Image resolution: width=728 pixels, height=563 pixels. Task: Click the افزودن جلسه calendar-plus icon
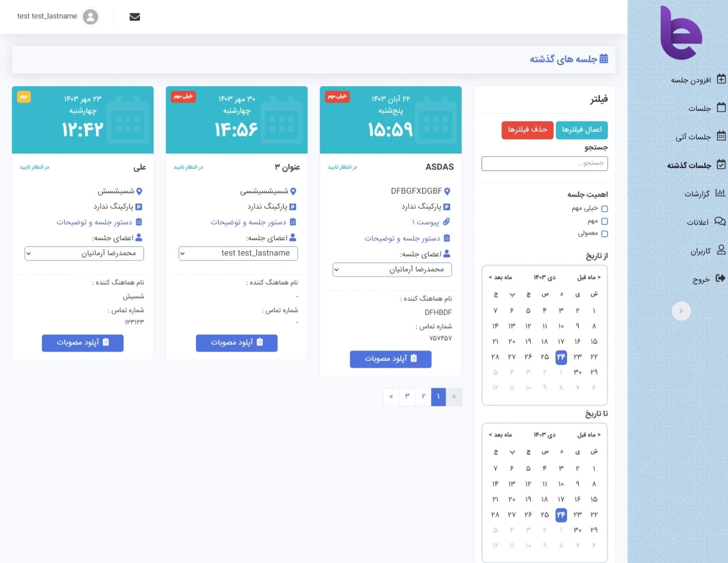pyautogui.click(x=721, y=79)
